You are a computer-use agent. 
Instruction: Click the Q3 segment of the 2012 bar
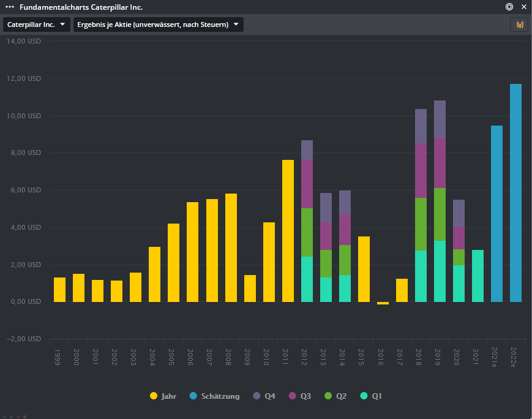307,184
